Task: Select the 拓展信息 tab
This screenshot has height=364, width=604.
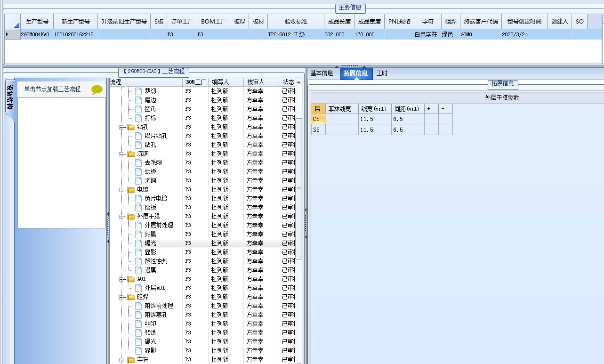Action: point(356,73)
